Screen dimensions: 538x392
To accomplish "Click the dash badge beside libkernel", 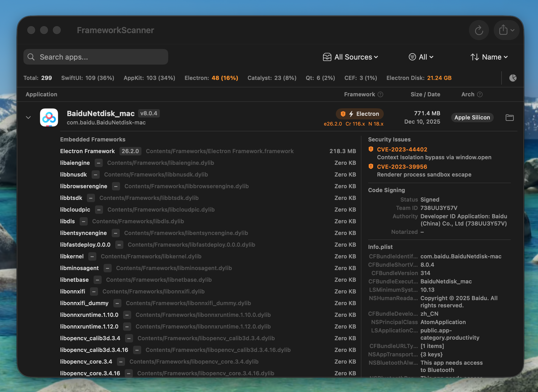I will (92, 256).
